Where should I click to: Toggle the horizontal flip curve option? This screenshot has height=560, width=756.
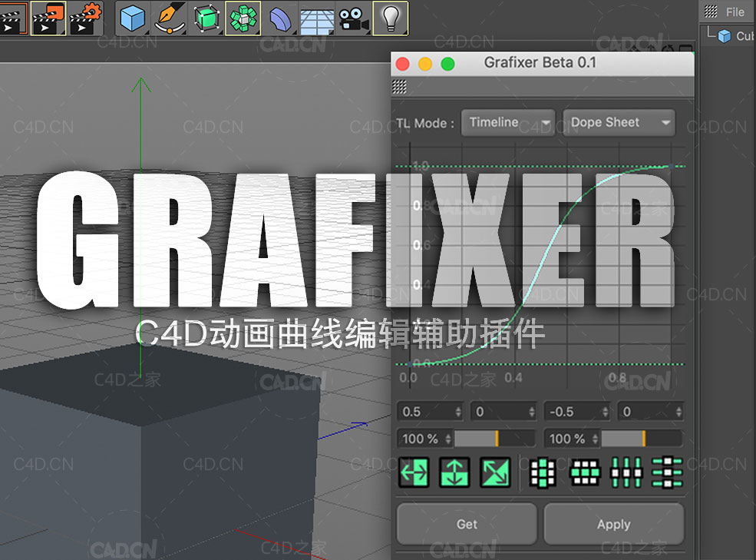tap(414, 472)
